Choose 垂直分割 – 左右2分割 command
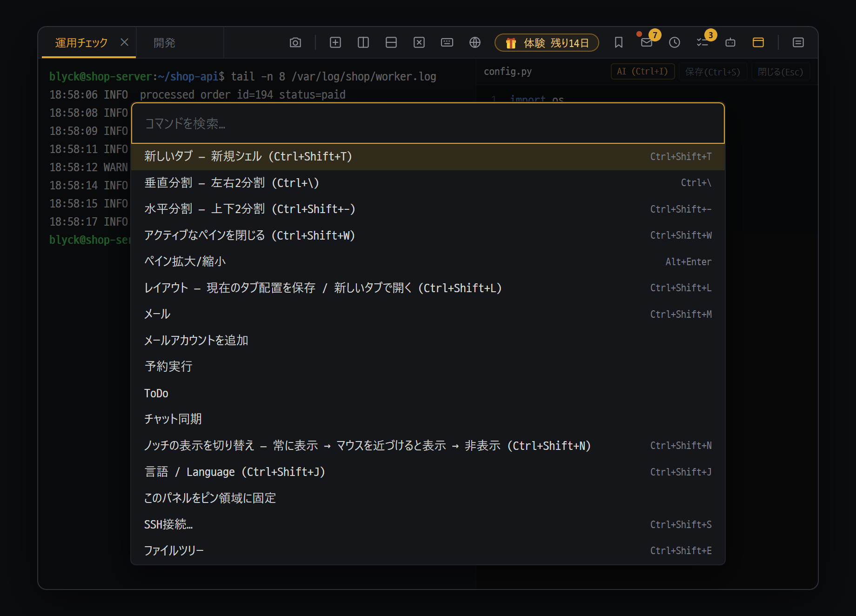Screen dimensions: 856x616 pos(428,183)
